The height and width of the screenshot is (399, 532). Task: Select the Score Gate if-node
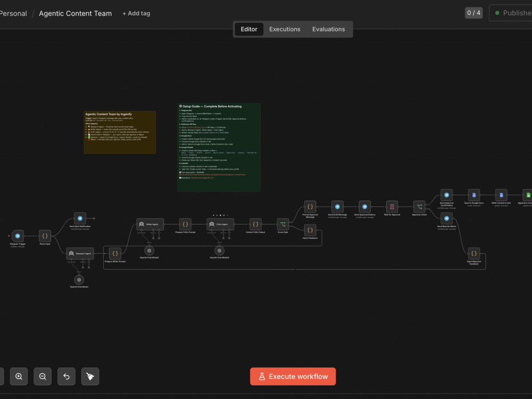pyautogui.click(x=282, y=225)
